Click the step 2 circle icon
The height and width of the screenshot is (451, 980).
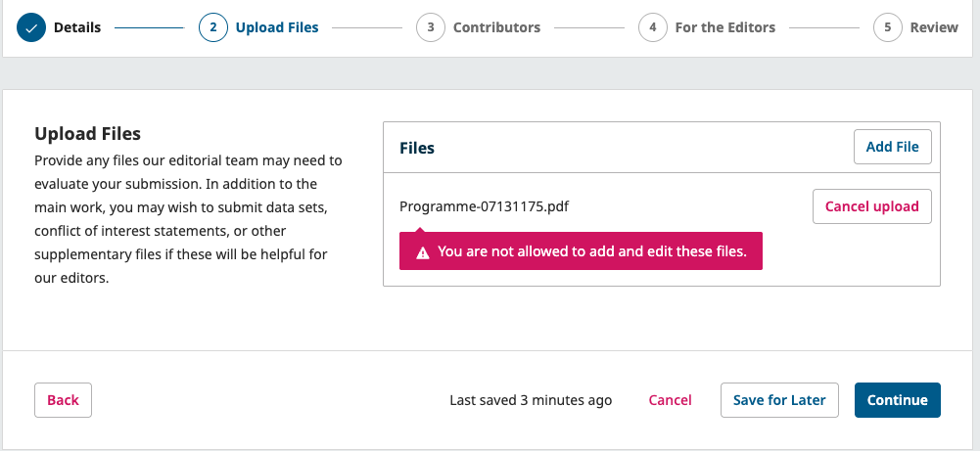(212, 27)
